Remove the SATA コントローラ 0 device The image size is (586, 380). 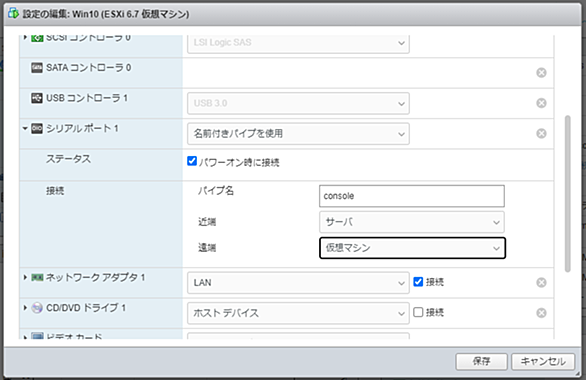541,72
